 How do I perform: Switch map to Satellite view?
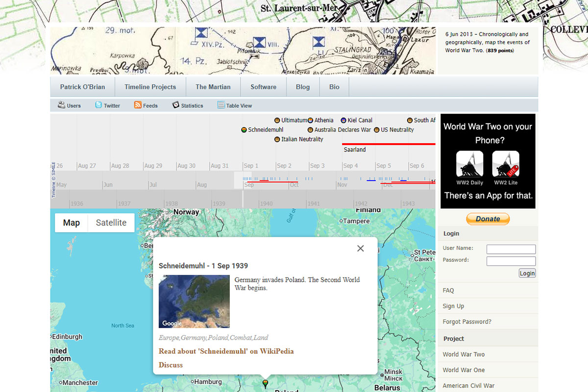[x=111, y=223]
